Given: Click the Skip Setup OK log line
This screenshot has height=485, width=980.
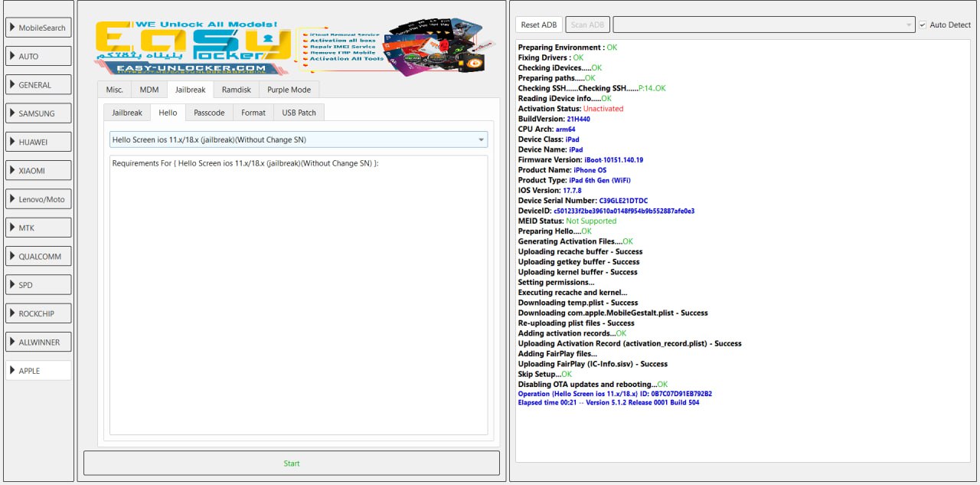Looking at the screenshot, I should coord(545,374).
